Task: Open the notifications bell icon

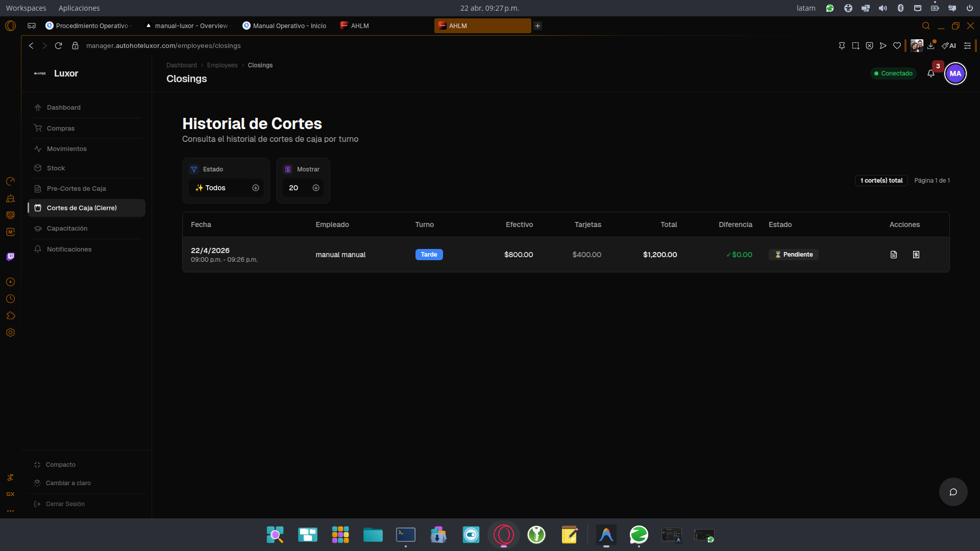Action: 931,73
